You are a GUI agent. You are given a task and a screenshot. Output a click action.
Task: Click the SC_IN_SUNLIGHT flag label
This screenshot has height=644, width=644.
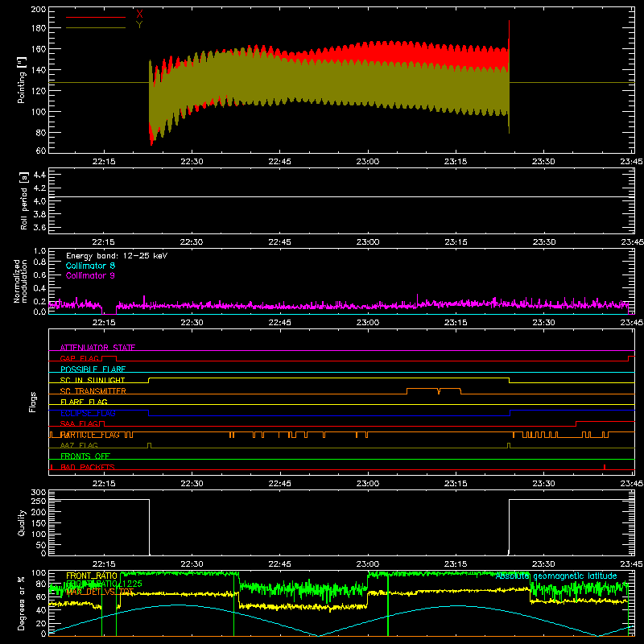coord(93,380)
